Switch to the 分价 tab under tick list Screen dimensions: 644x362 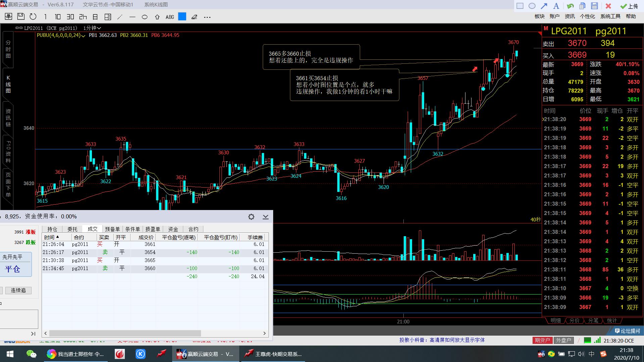pos(574,320)
